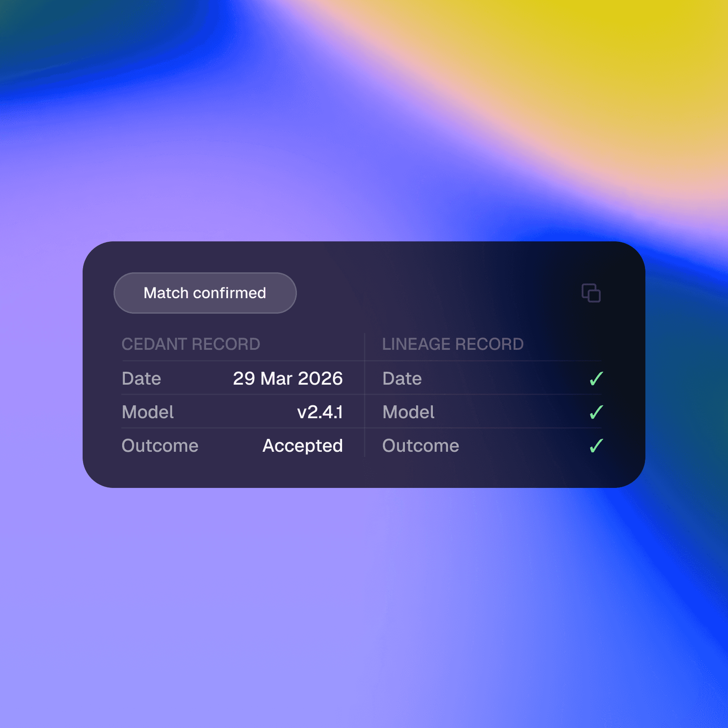The image size is (728, 728).
Task: Click the Date label in cedant record
Action: (142, 379)
